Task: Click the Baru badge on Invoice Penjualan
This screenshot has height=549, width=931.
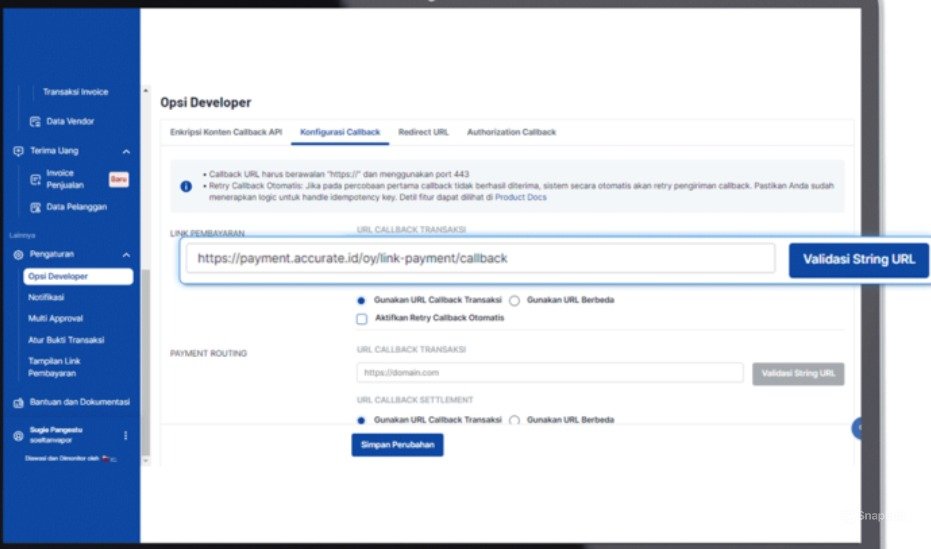Action: (119, 179)
